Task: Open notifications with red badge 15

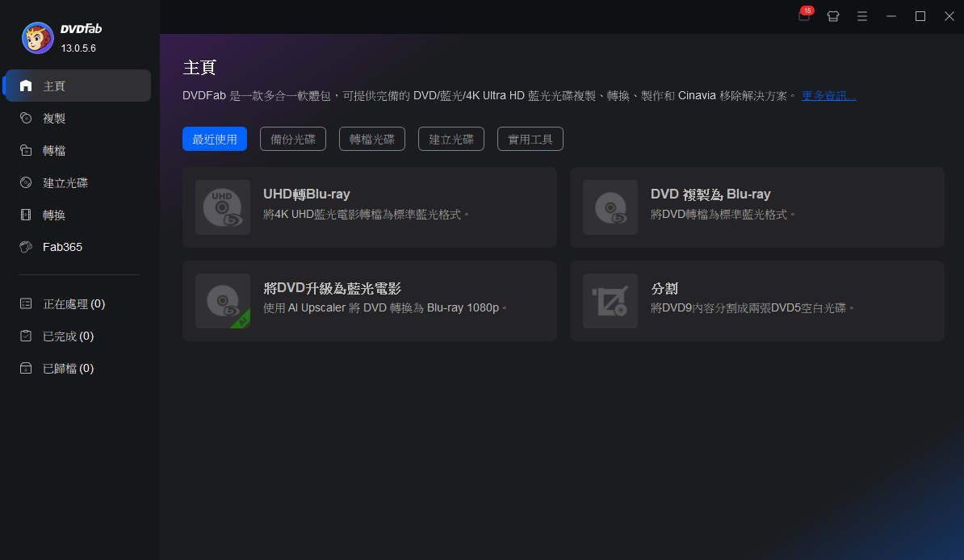Action: click(x=805, y=15)
